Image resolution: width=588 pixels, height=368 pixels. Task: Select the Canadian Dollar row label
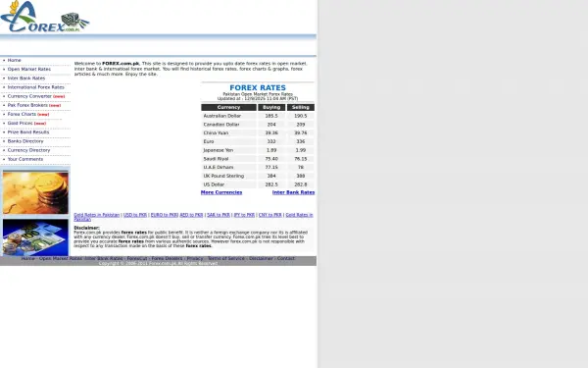point(221,125)
